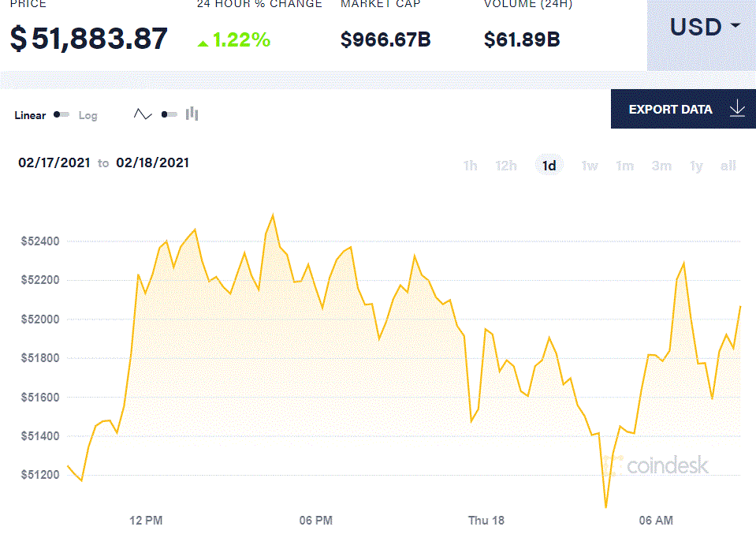
Task: Click the Log scale label
Action: point(88,115)
